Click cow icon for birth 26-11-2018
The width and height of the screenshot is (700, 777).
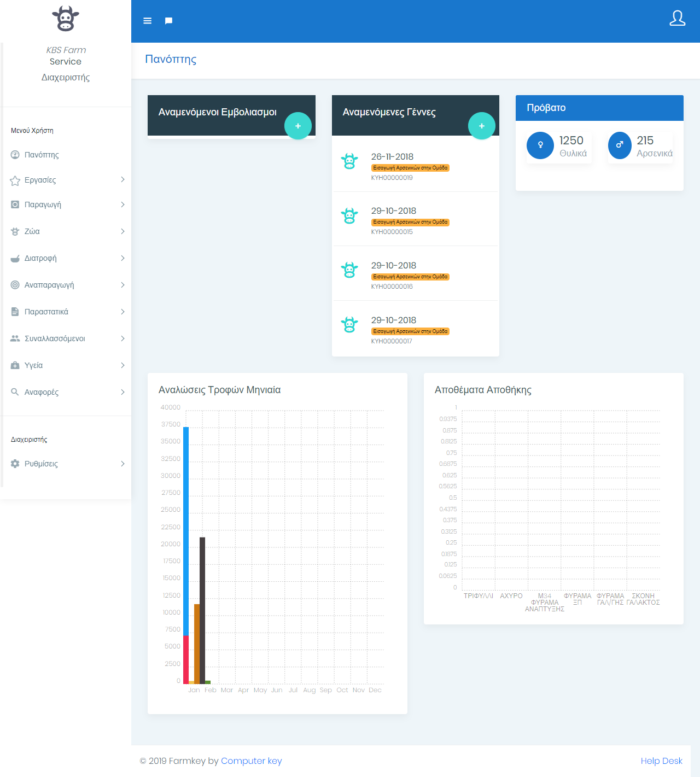click(349, 162)
